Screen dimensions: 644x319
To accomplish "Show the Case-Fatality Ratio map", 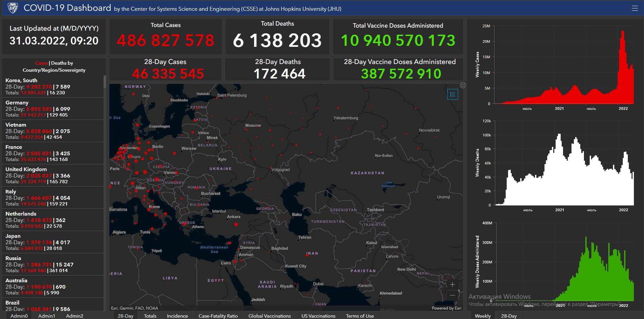I will (218, 316).
